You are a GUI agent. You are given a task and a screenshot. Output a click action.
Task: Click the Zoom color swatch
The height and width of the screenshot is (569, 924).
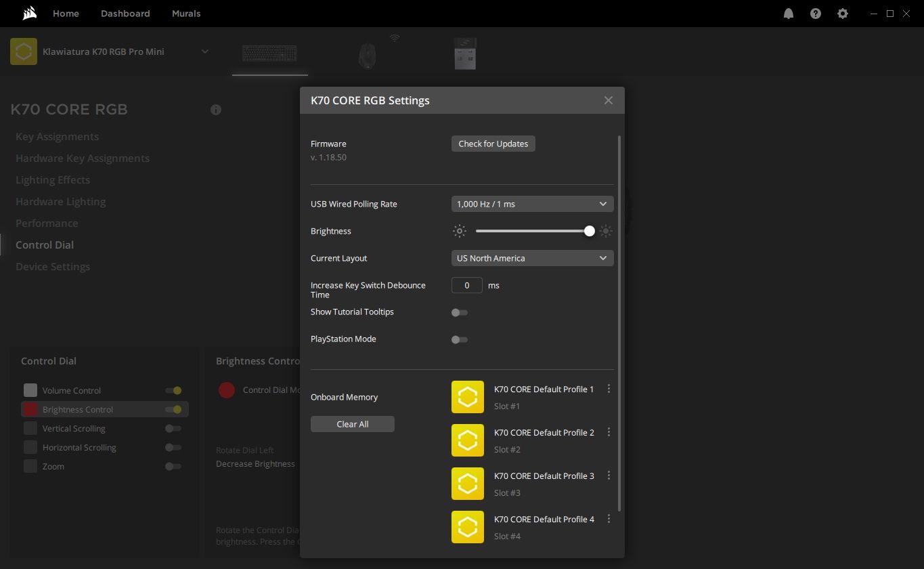30,466
